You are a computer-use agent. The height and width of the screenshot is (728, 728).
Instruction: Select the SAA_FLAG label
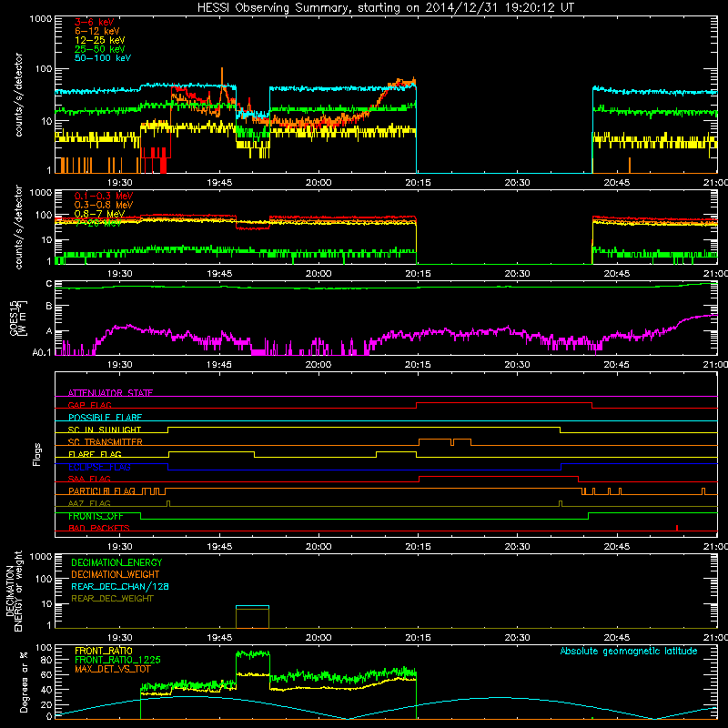[89, 479]
